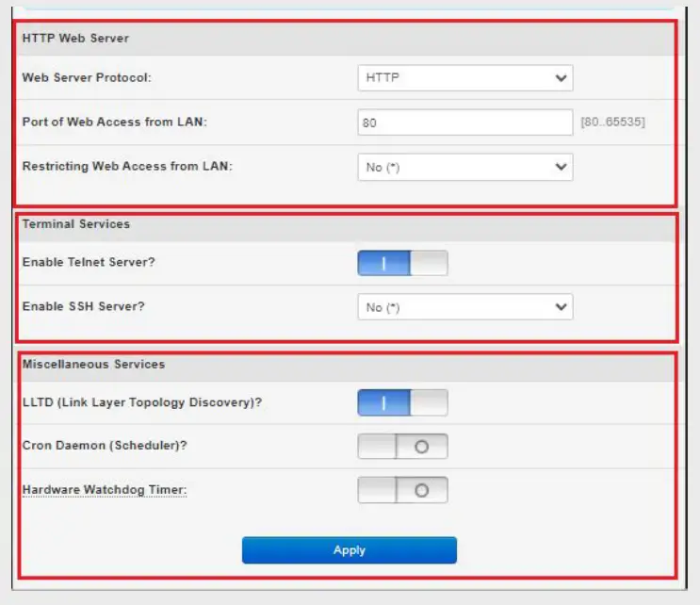Click the Web Server Protocol label

(87, 77)
